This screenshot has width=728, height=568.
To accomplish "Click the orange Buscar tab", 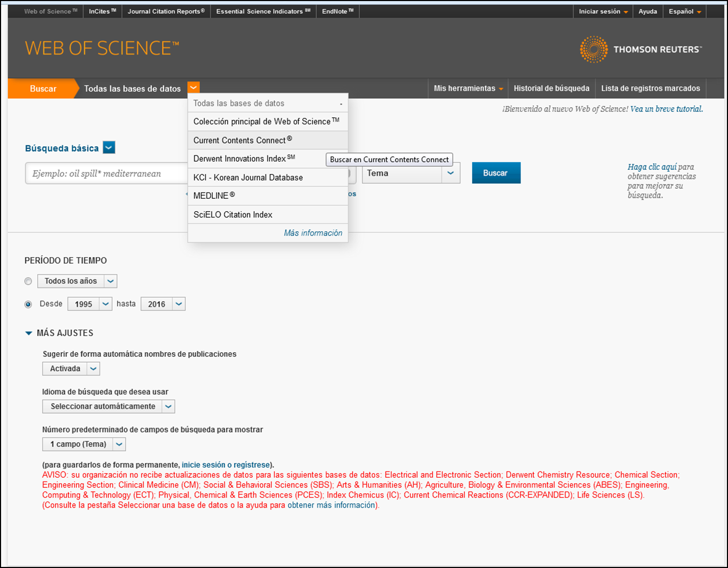I will [x=43, y=89].
